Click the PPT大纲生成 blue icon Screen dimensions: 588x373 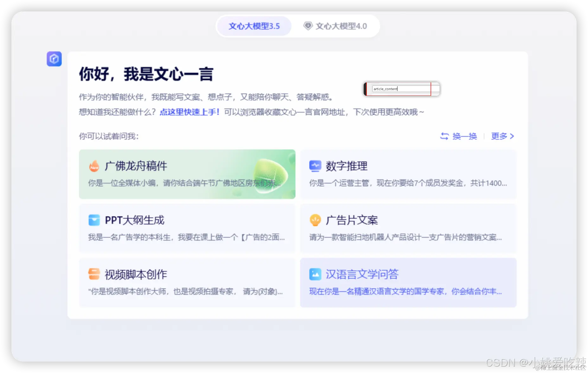(x=94, y=220)
